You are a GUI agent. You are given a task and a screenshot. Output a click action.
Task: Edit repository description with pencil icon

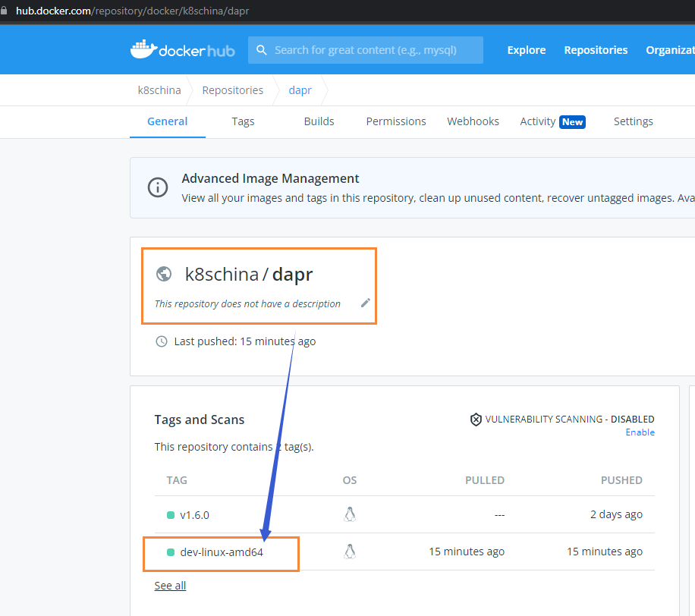pos(365,303)
